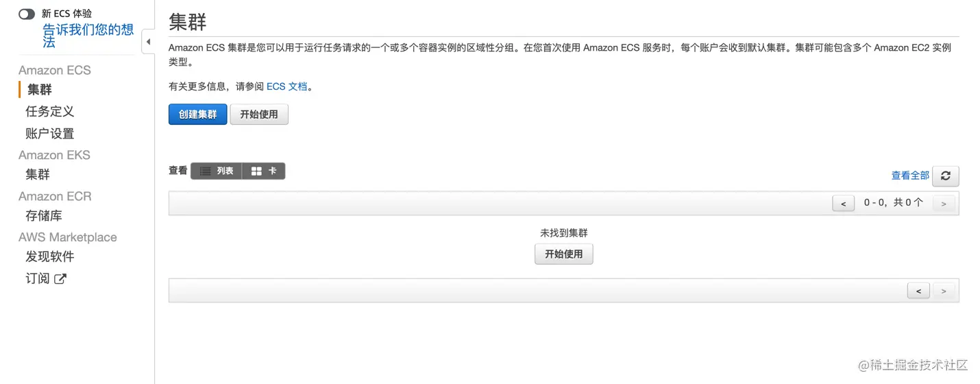Toggle the 新 ECS 体验 switch
This screenshot has height=384, width=980.
click(x=27, y=14)
